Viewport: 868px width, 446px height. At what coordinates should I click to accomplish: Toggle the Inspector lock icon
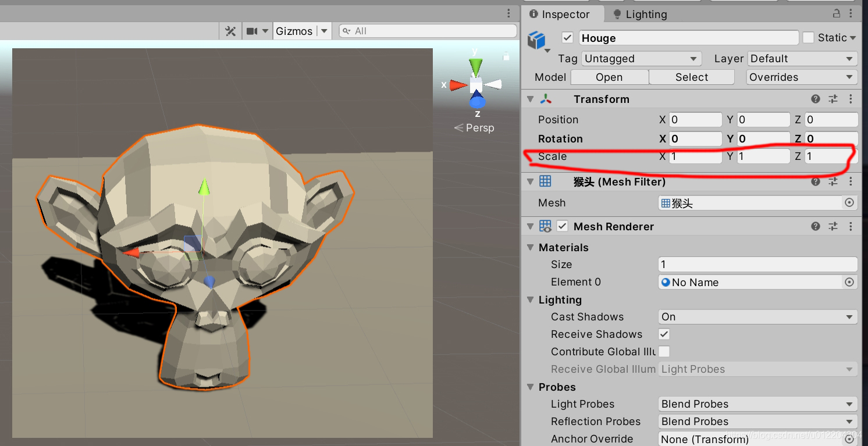pos(836,13)
